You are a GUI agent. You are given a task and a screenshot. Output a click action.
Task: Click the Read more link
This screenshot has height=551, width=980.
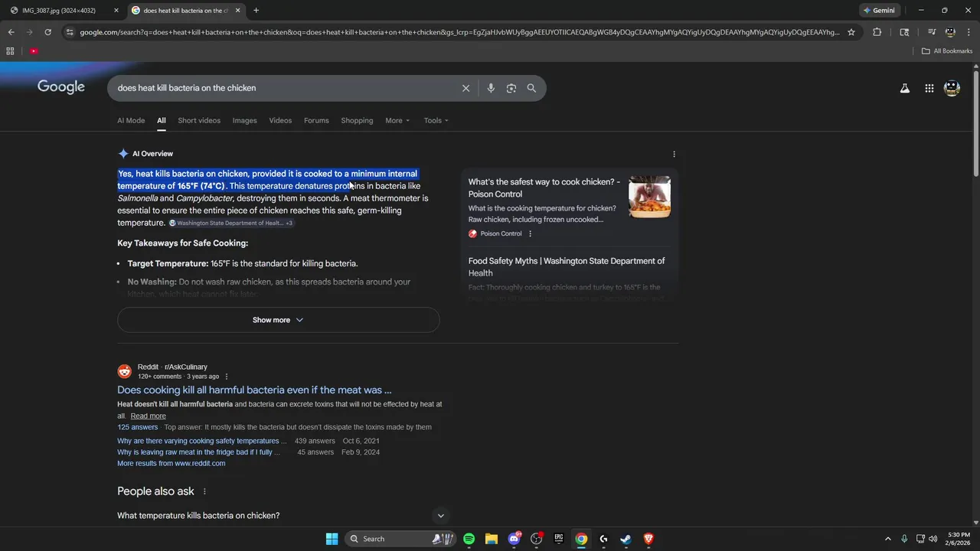(148, 416)
